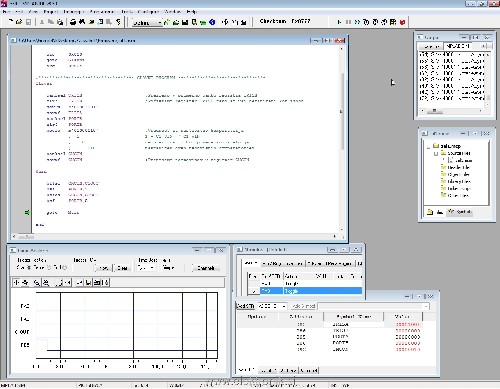Click the Step Into debug icon
The height and width of the screenshot is (389, 500).
[366, 22]
